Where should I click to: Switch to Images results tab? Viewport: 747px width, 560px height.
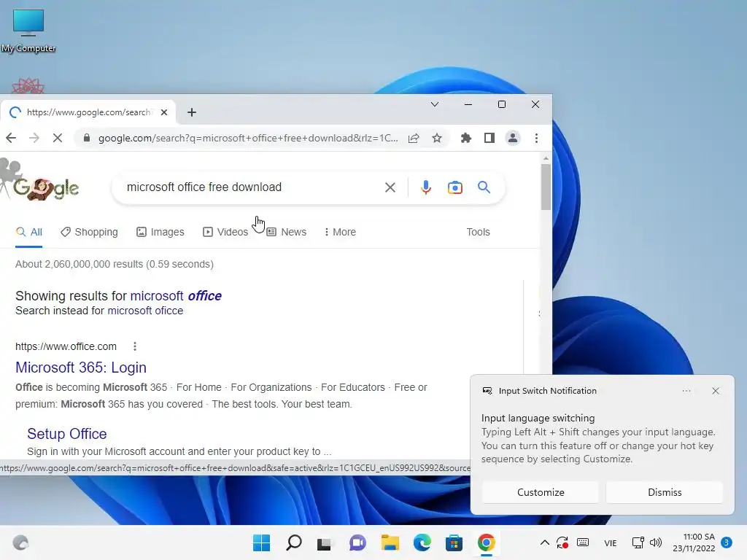[x=160, y=232]
